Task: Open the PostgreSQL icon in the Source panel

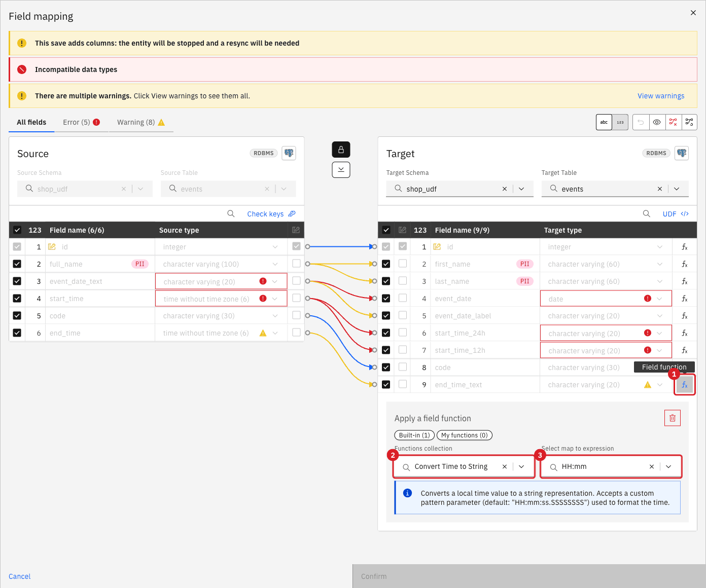Action: point(289,153)
